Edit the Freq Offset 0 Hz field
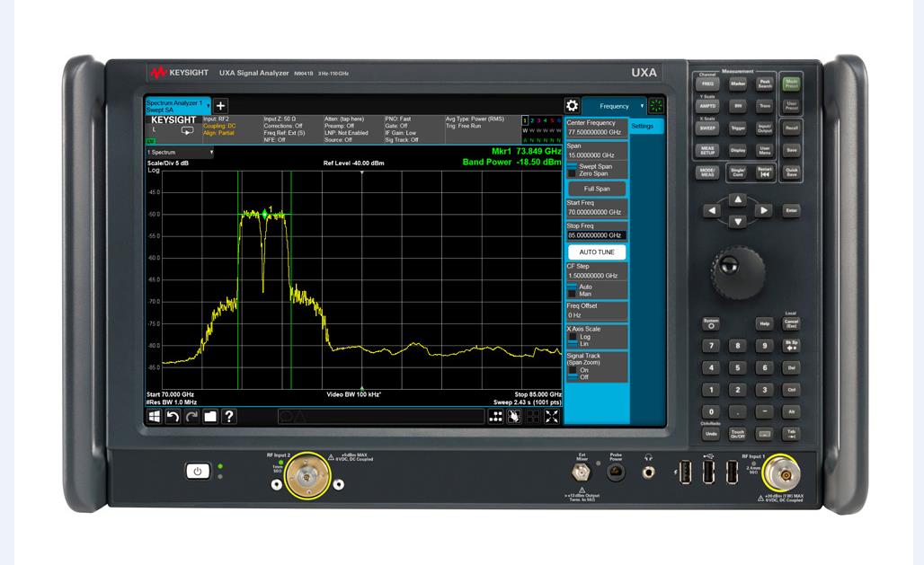 click(597, 311)
